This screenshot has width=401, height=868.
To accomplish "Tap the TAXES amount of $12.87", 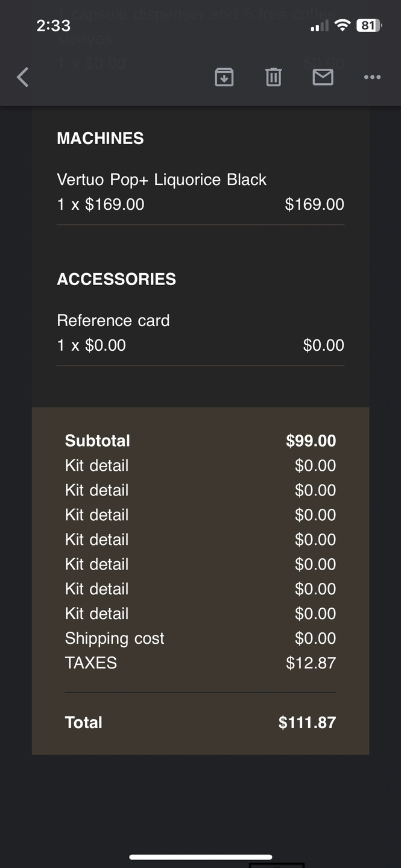I will [x=311, y=663].
